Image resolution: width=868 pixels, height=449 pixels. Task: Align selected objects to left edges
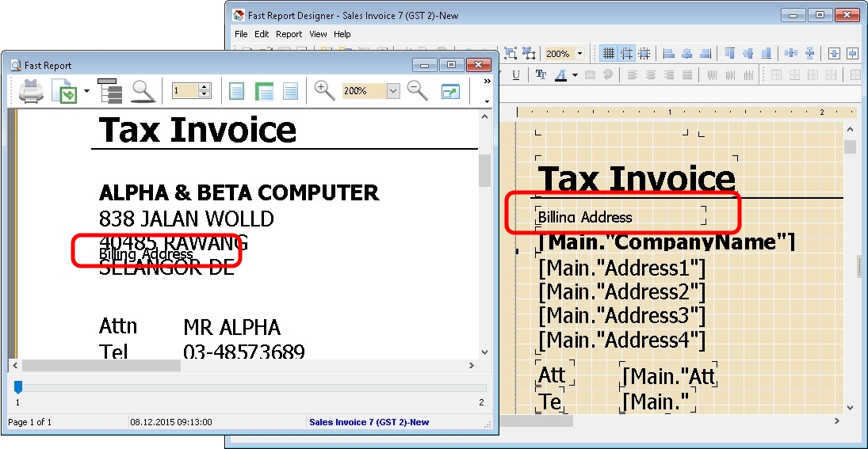coord(668,54)
